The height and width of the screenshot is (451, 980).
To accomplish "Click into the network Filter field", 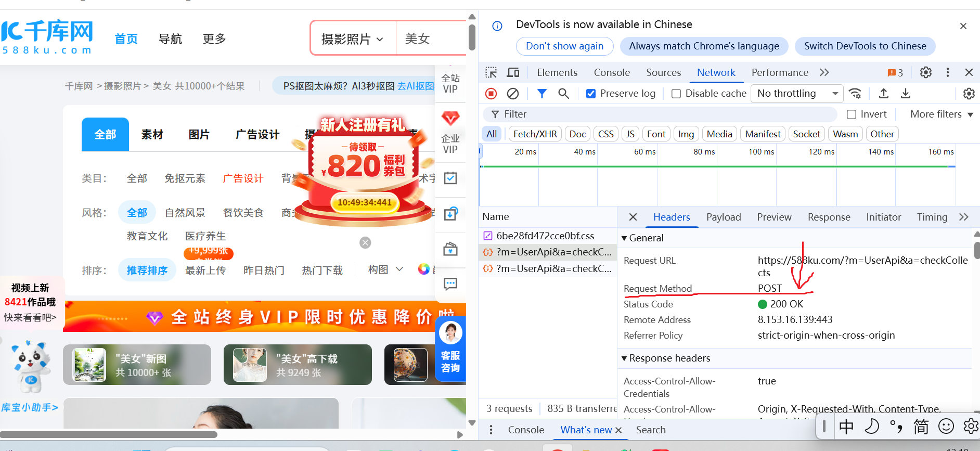I will [660, 114].
